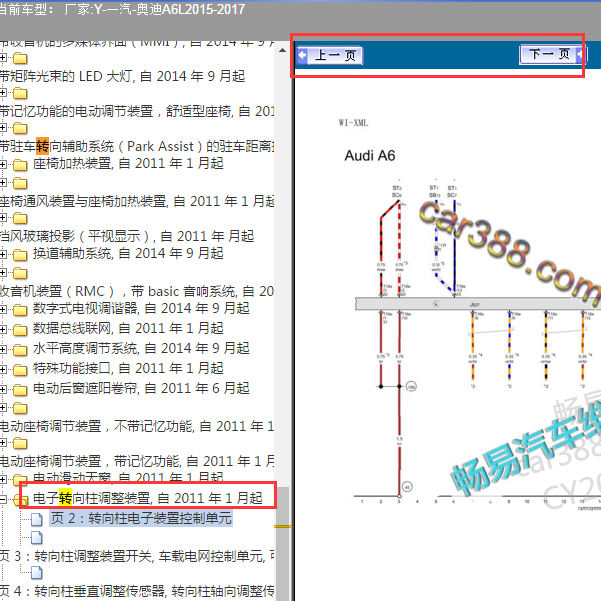Click the WI-XML label in diagram
The width and height of the screenshot is (601, 601).
353,123
